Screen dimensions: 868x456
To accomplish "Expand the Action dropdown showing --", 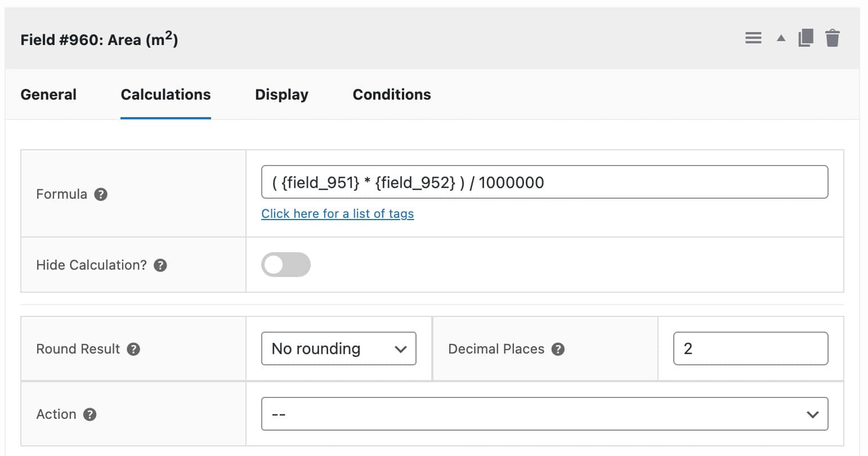I will tap(544, 414).
